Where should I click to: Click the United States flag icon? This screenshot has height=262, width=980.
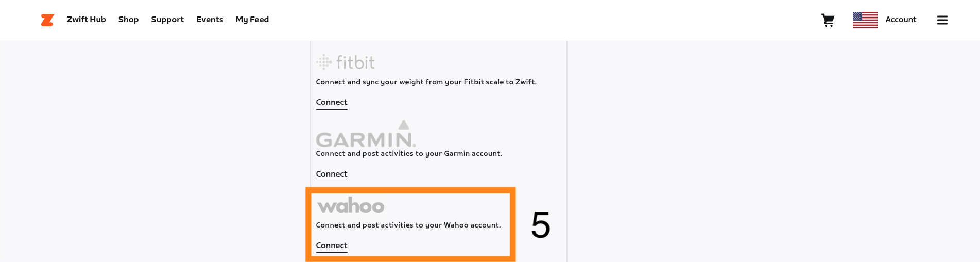point(865,20)
